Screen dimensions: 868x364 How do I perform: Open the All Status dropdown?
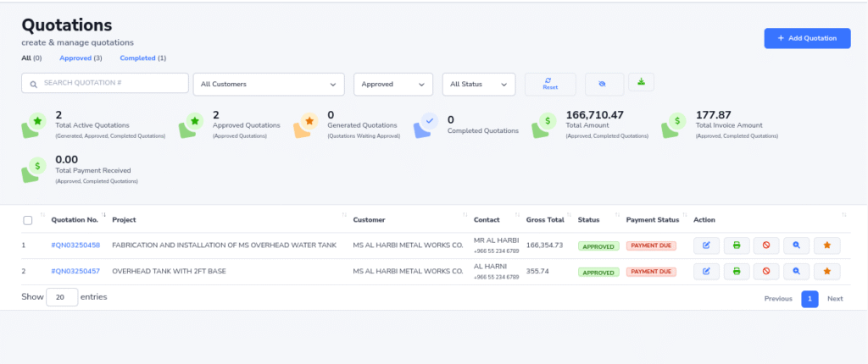[x=479, y=84]
